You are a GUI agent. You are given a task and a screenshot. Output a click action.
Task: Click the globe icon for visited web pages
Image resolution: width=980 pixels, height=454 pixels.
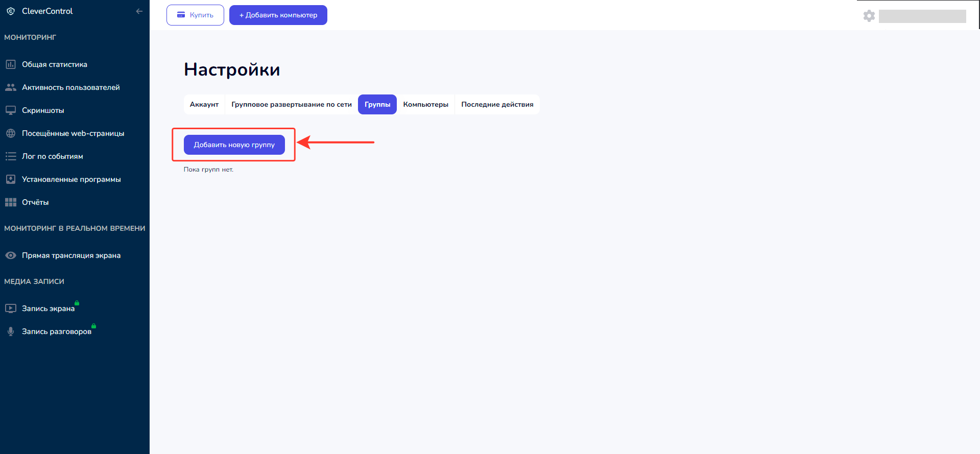pyautogui.click(x=11, y=133)
